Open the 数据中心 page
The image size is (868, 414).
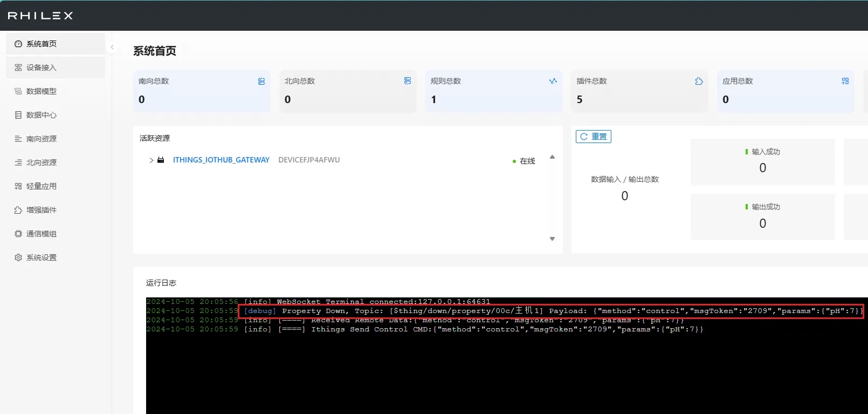(x=42, y=115)
